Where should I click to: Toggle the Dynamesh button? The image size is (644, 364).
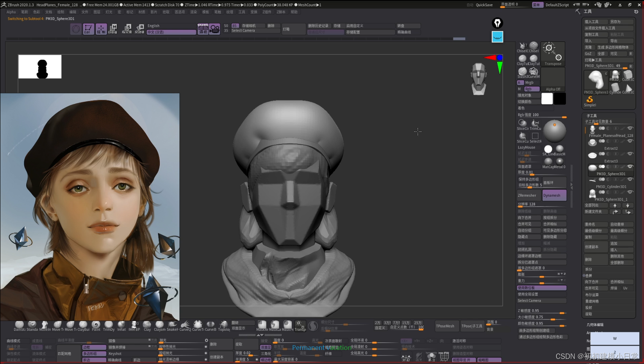[x=554, y=195]
